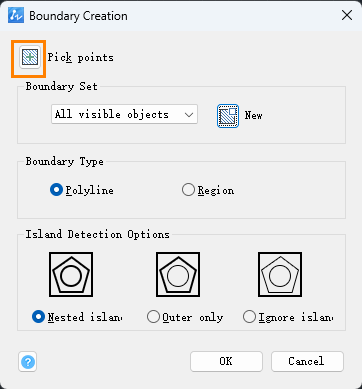Viewport: 362px width, 389px height.
Task: Expand the Boundary Set dropdown arrow
Action: 189,115
